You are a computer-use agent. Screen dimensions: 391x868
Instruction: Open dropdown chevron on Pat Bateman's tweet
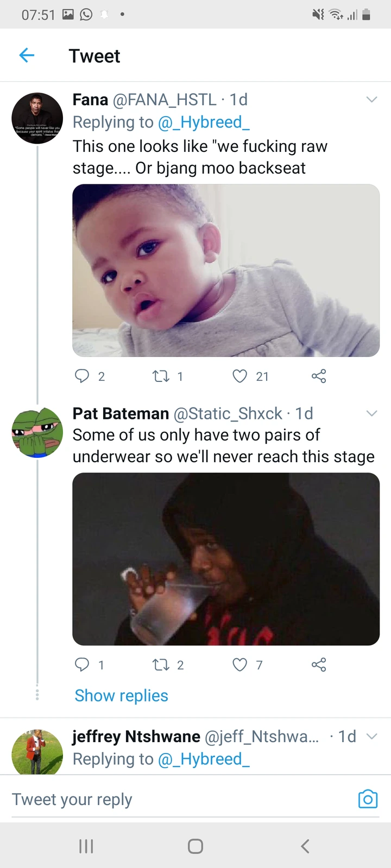click(x=371, y=413)
